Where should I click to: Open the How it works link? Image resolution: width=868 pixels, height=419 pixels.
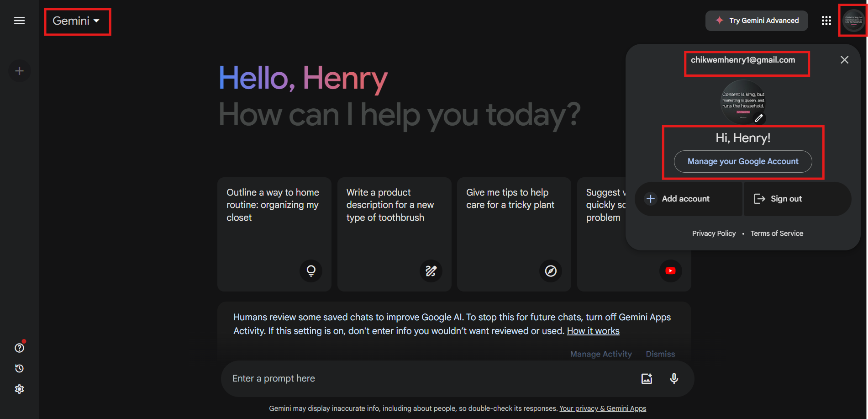[593, 330]
